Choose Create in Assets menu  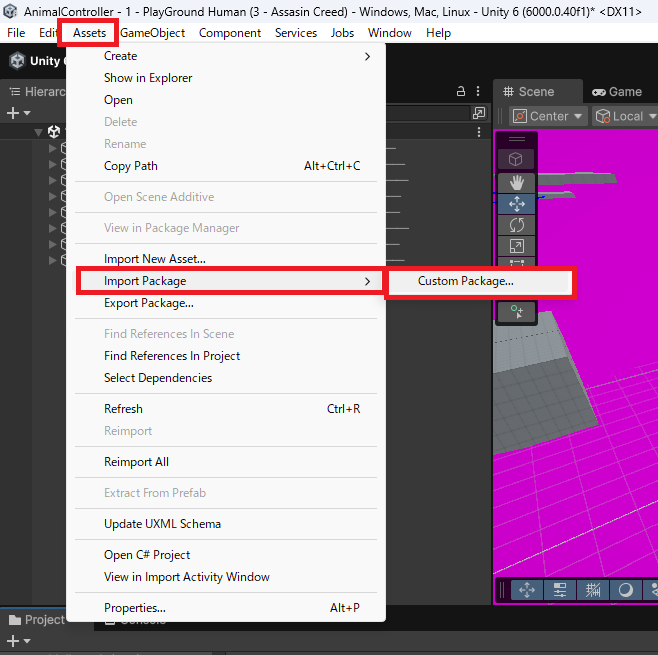point(226,56)
